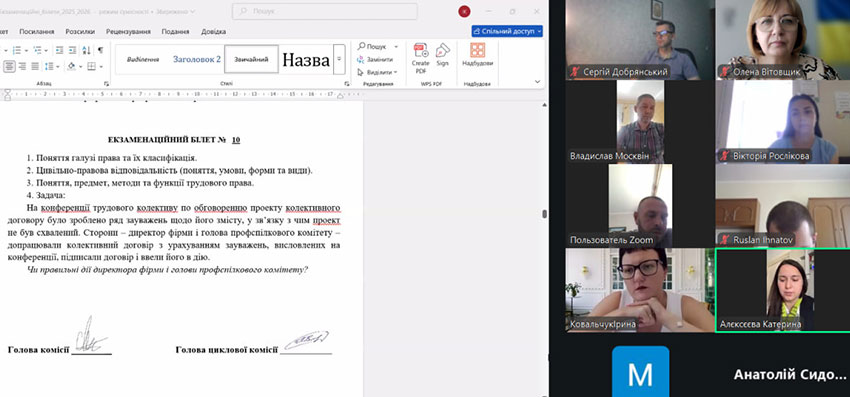The width and height of the screenshot is (850, 397).
Task: Click the ruler's left indent marker
Action: 7,95
